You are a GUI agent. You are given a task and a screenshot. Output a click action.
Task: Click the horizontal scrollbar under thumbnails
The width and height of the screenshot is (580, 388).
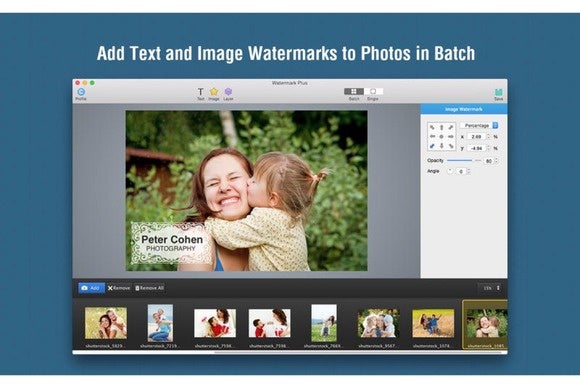[x=359, y=352]
